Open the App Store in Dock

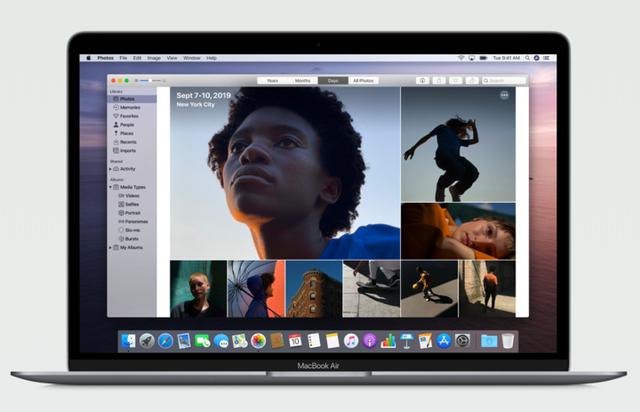[x=444, y=341]
